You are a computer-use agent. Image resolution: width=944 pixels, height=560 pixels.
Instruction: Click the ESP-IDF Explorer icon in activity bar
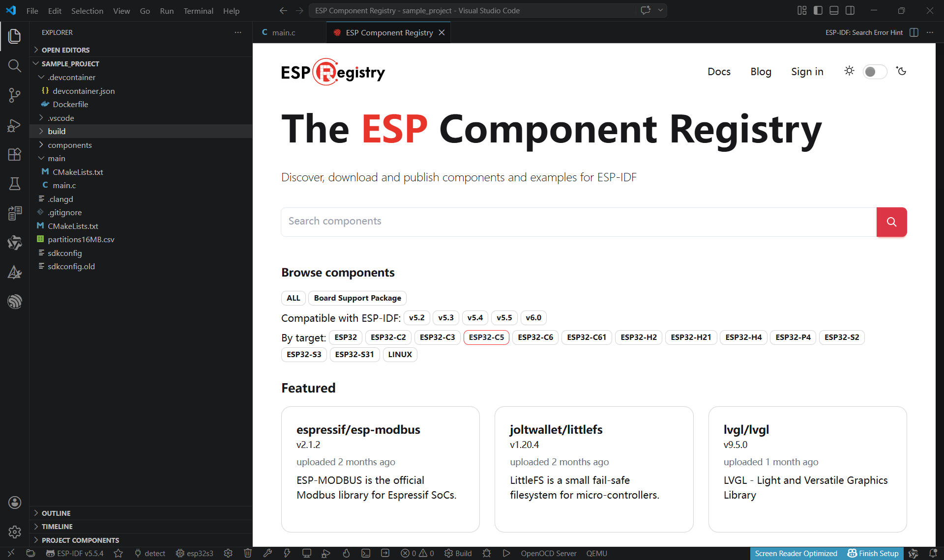click(14, 301)
